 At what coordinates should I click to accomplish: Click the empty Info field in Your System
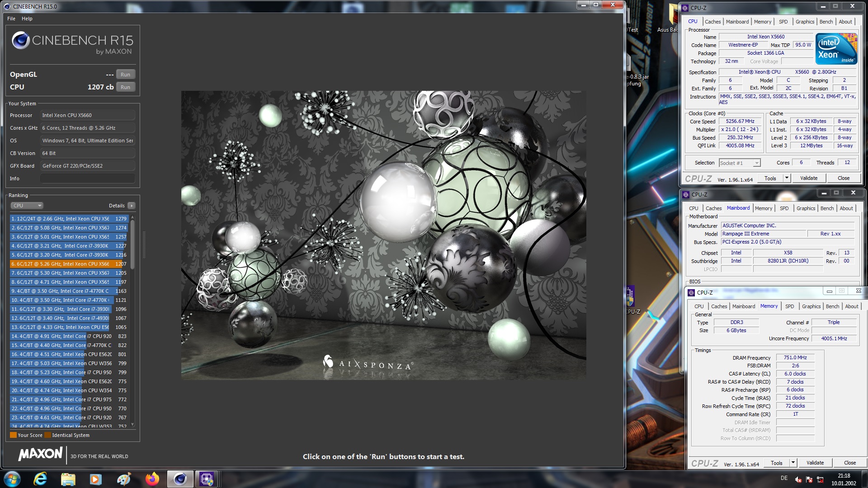pos(88,178)
